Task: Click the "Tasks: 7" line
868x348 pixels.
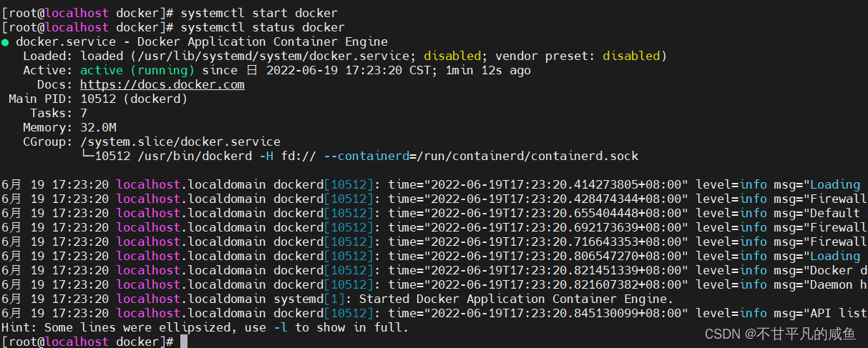Action: point(59,113)
